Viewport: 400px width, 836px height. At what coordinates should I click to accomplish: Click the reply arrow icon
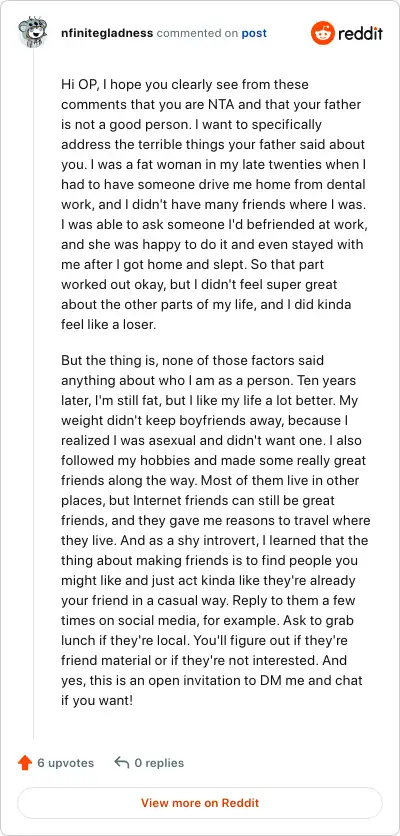pyautogui.click(x=122, y=763)
